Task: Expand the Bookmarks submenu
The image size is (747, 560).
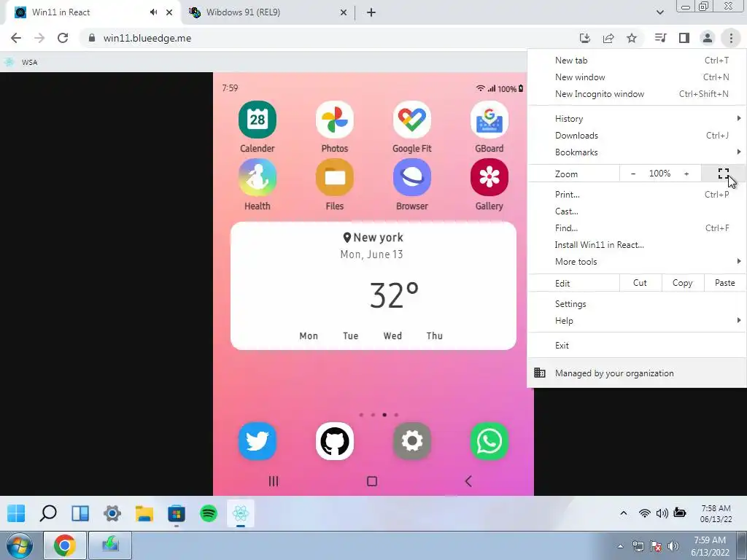Action: coord(637,152)
